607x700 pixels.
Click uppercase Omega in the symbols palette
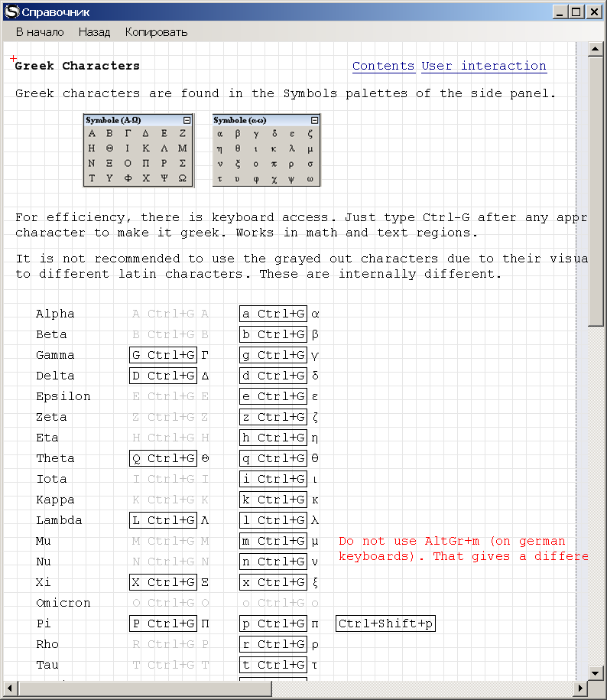click(182, 179)
